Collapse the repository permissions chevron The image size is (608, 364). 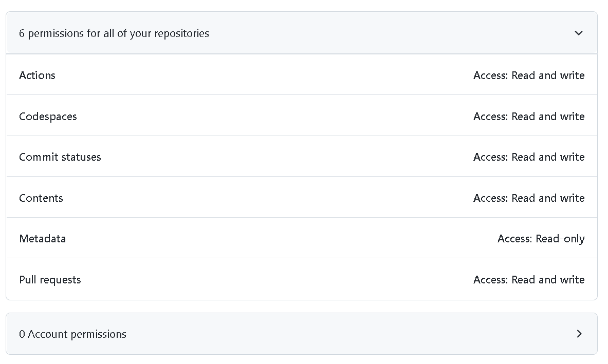tap(579, 33)
